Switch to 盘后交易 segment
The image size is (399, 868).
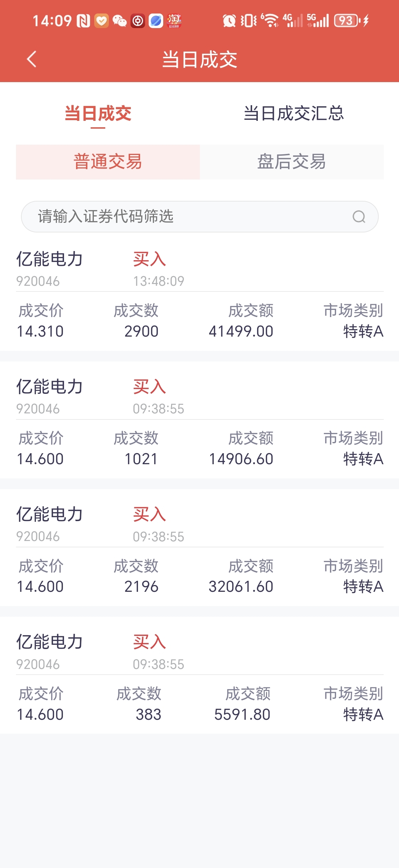pyautogui.click(x=291, y=162)
